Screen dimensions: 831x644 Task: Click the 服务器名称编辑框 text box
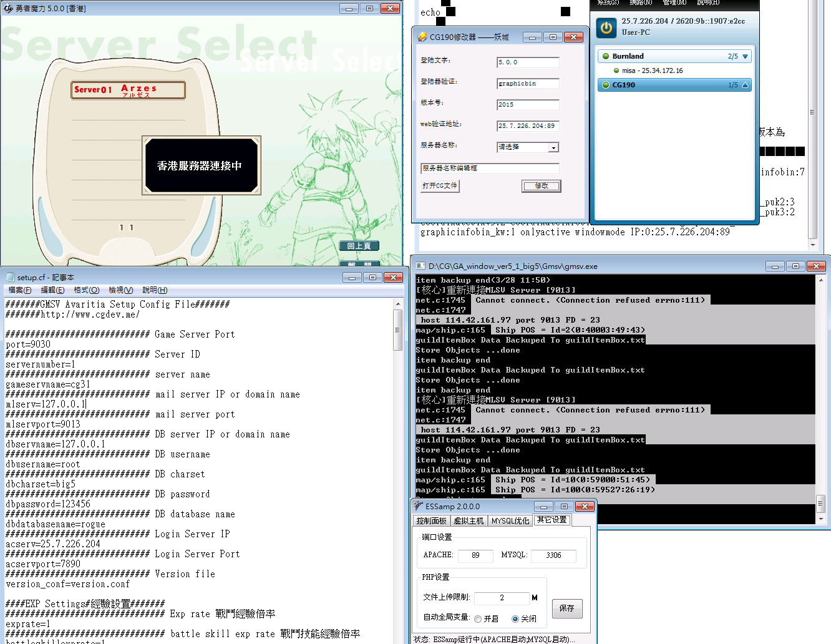490,168
